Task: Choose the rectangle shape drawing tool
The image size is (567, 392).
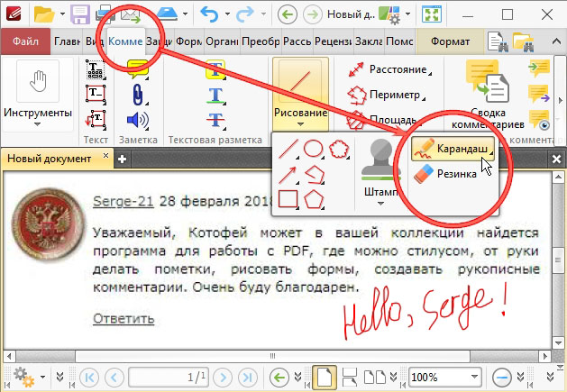Action: (288, 196)
